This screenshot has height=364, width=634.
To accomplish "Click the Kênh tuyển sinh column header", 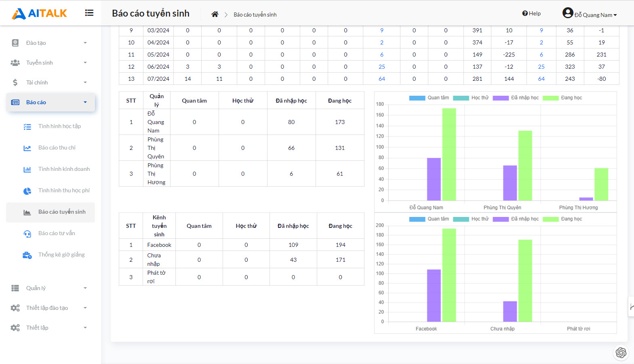I will 159,226.
